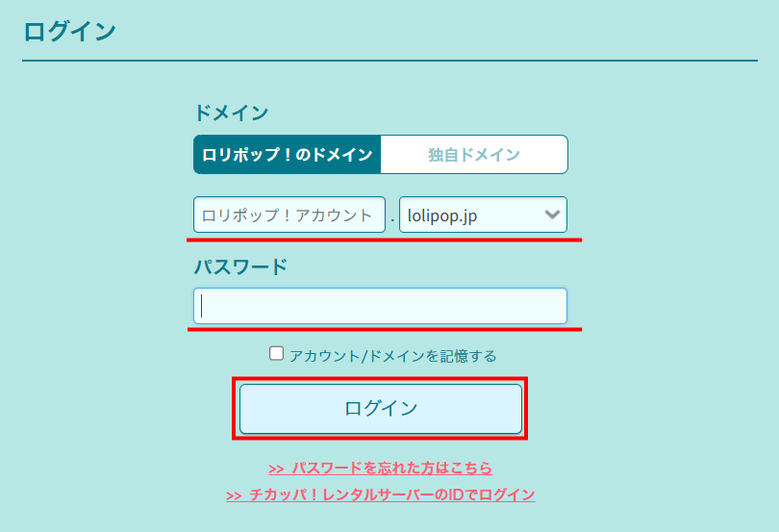Click the dot separator between account and domain
This screenshot has height=532, width=779.
(392, 218)
